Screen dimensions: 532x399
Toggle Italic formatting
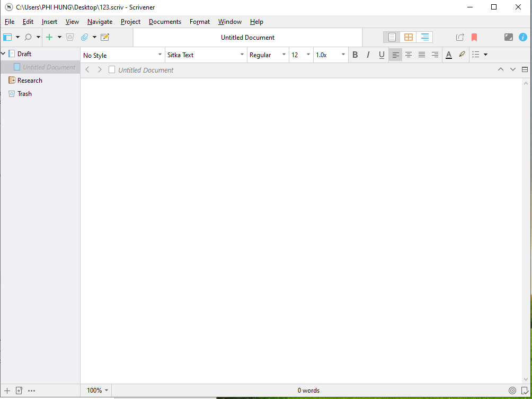pos(368,55)
